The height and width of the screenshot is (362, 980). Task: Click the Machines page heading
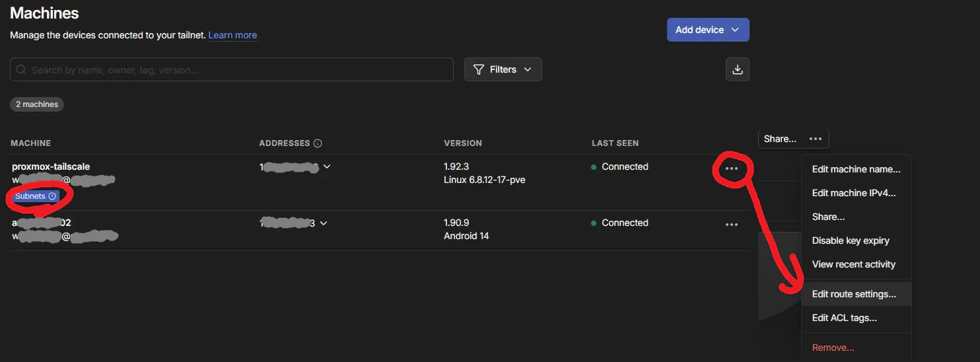[44, 13]
